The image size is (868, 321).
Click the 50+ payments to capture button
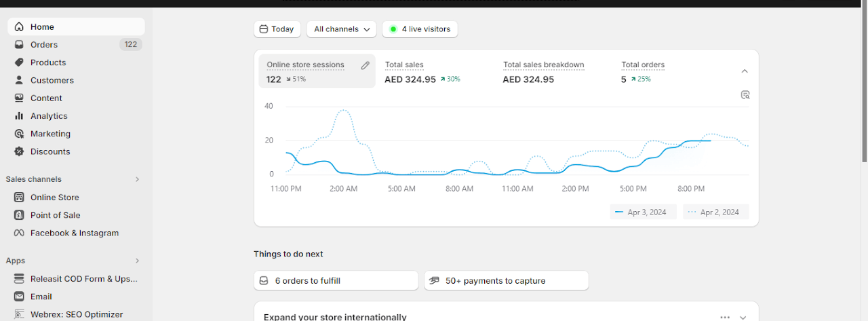click(506, 280)
